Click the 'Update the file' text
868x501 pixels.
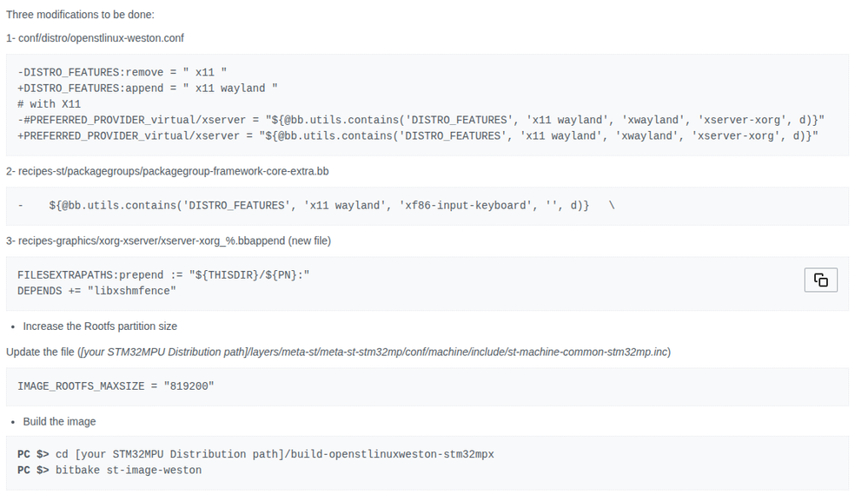click(x=40, y=352)
